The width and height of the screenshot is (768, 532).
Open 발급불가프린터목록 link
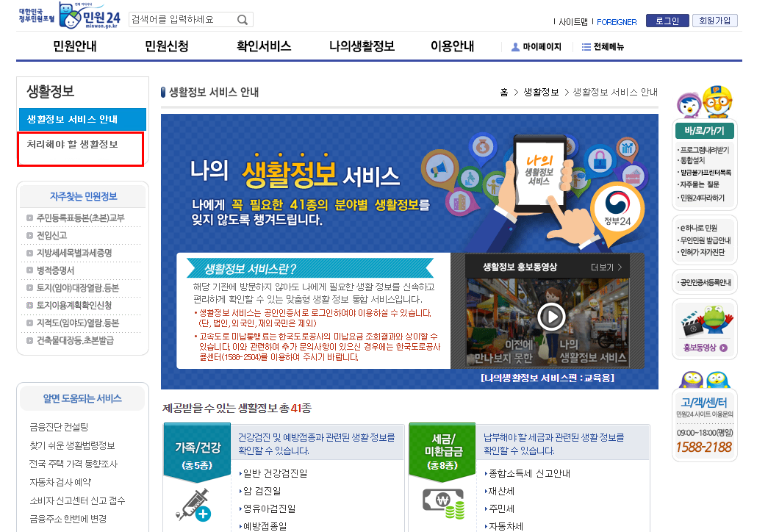pyautogui.click(x=706, y=173)
